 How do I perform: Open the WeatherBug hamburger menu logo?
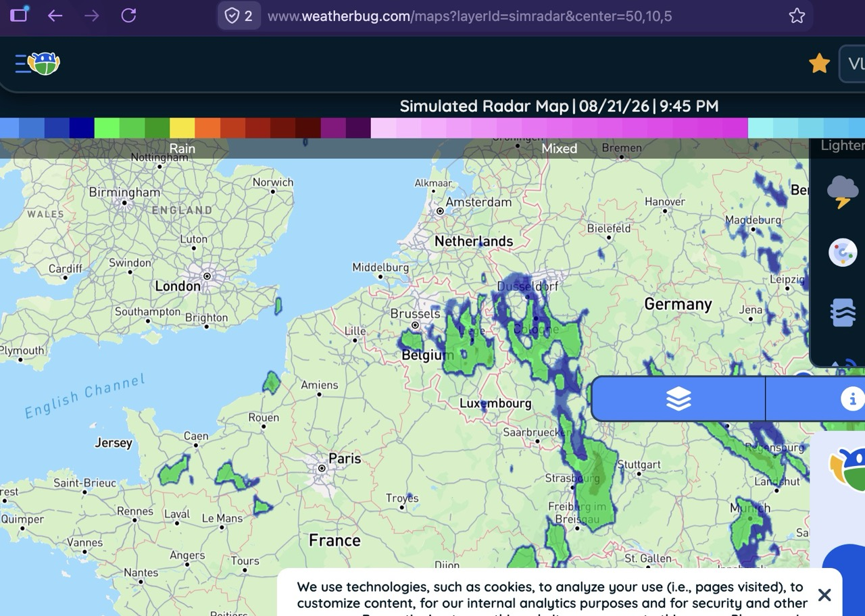pyautogui.click(x=38, y=63)
